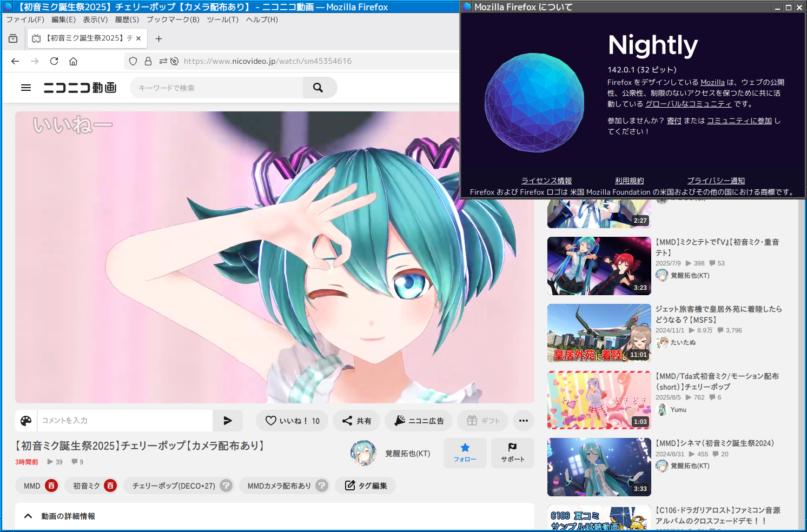Image resolution: width=807 pixels, height=532 pixels.
Task: Open a new browser tab
Action: click(158, 38)
